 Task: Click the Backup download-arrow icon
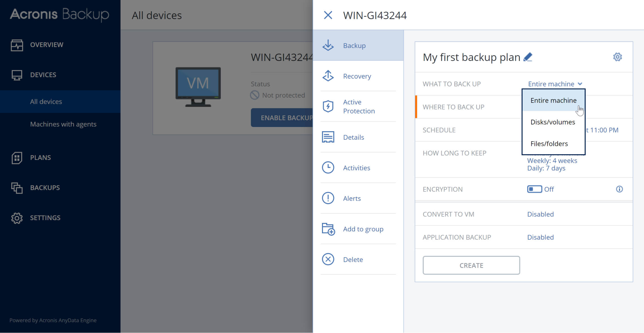328,45
